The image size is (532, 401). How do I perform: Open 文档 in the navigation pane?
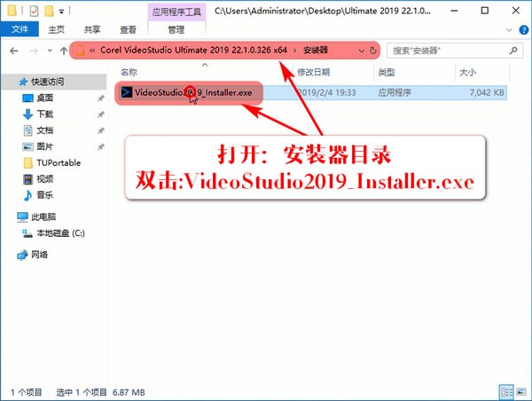click(x=45, y=130)
